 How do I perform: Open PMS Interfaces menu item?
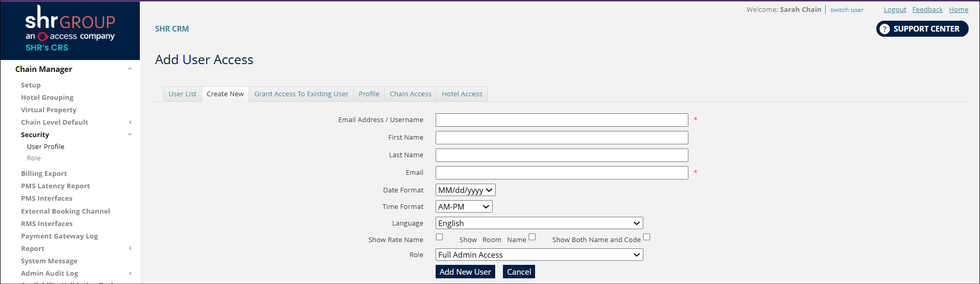point(47,198)
